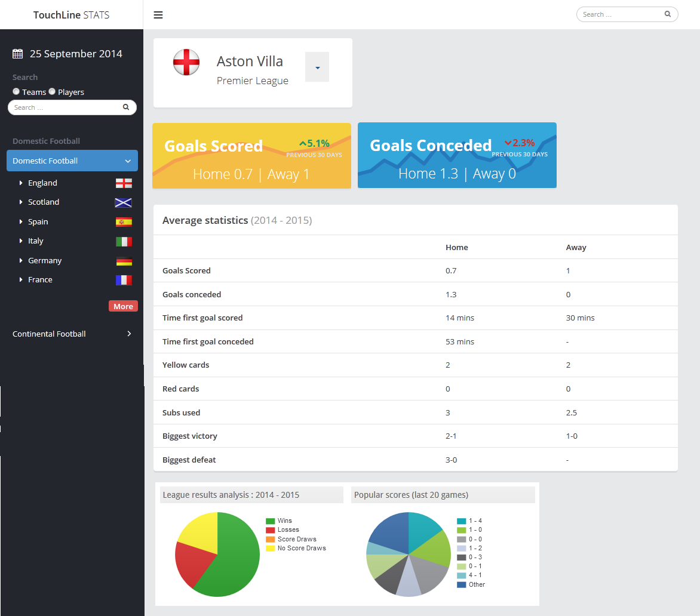This screenshot has height=616, width=700.
Task: Expand the England tree item
Action: 20,183
